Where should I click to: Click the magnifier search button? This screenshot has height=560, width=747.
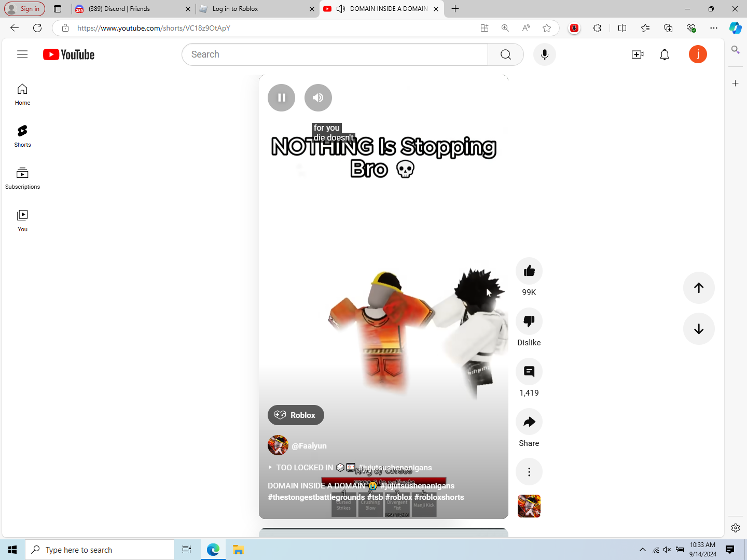tap(506, 54)
